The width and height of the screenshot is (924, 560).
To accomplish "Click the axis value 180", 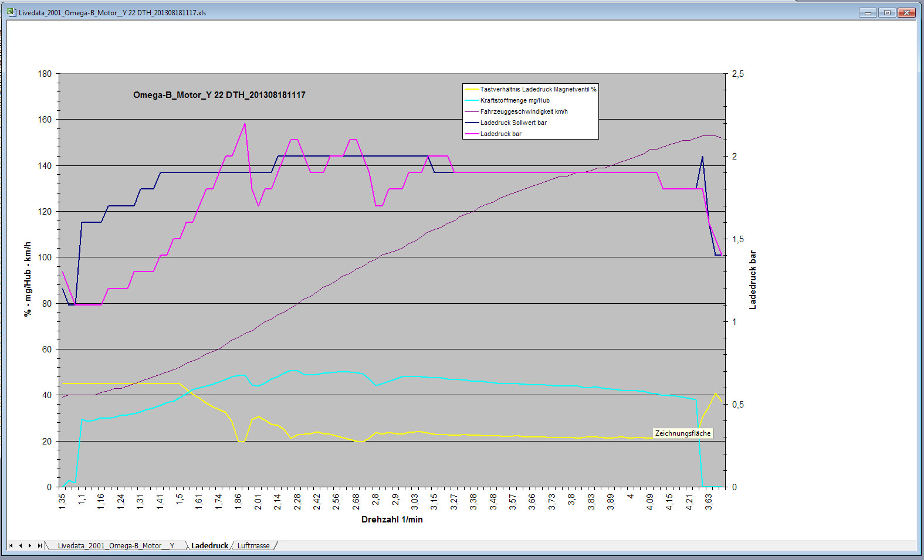I will click(45, 74).
